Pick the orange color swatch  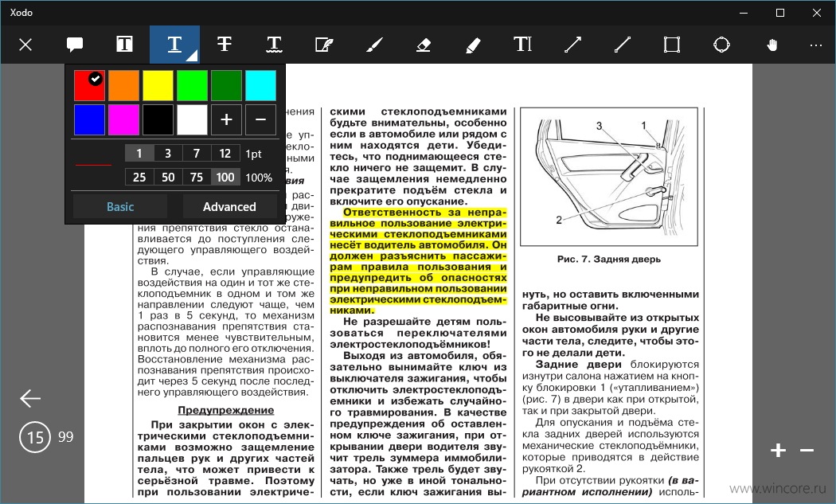coord(123,85)
